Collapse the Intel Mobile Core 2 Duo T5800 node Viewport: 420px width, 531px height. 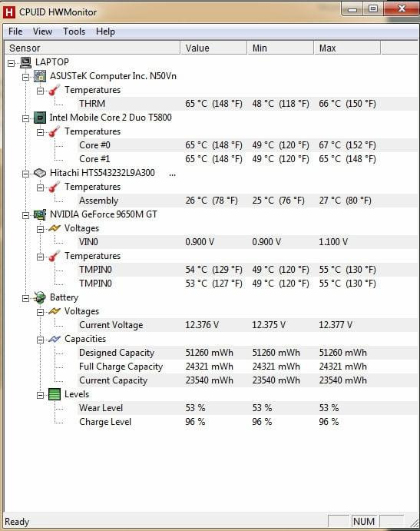25,118
